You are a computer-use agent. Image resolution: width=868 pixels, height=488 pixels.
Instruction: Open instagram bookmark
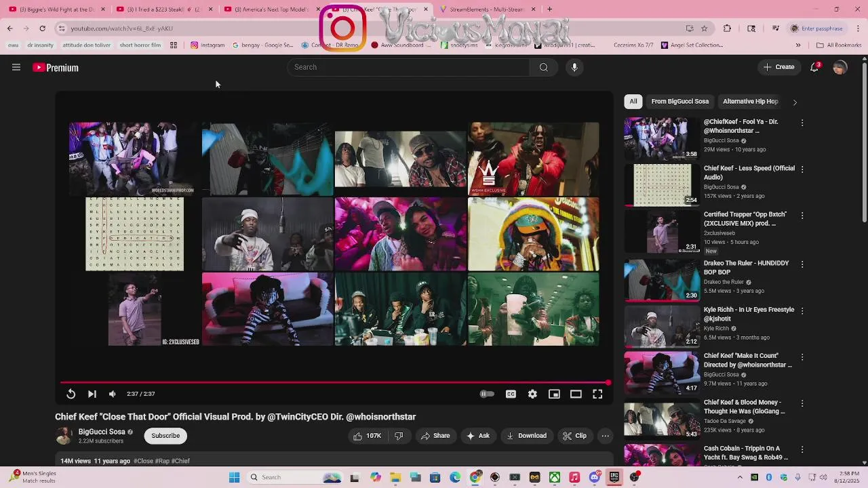point(208,45)
